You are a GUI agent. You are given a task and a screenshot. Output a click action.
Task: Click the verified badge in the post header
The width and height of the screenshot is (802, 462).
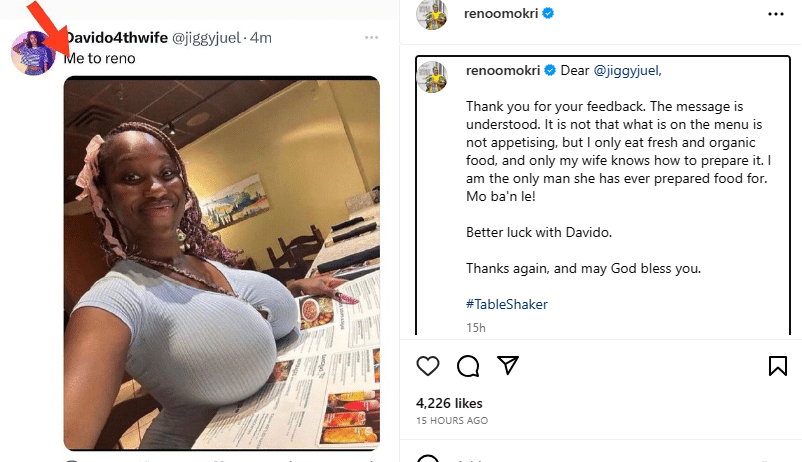click(548, 15)
